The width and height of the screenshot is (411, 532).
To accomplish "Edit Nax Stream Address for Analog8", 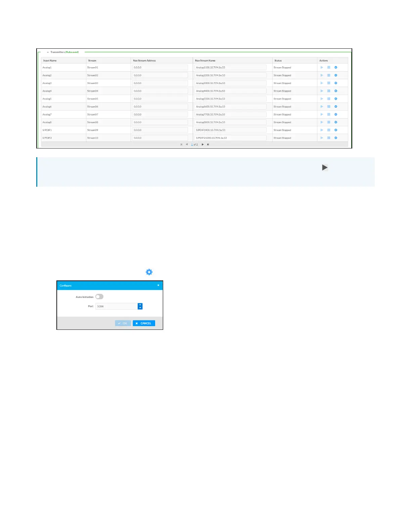I will click(x=160, y=122).
